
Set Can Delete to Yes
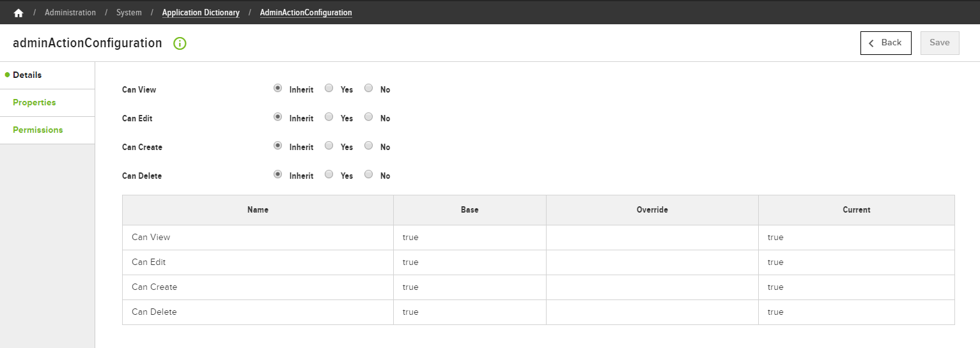point(329,175)
